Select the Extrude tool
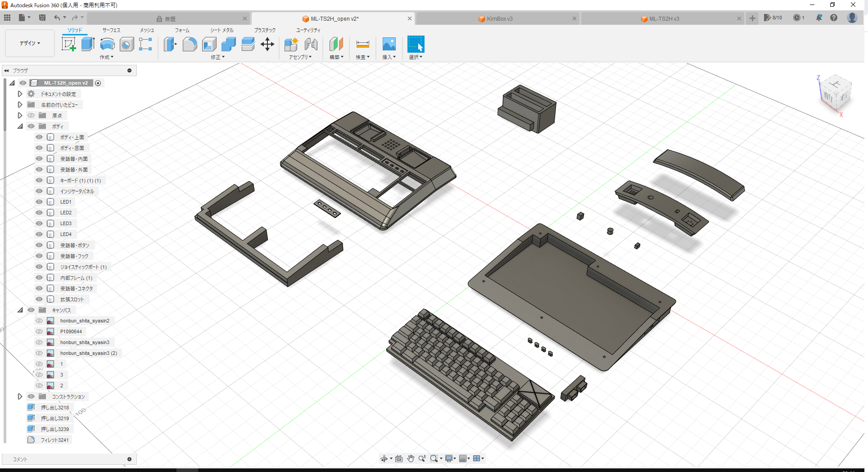868x472 pixels. (x=87, y=44)
